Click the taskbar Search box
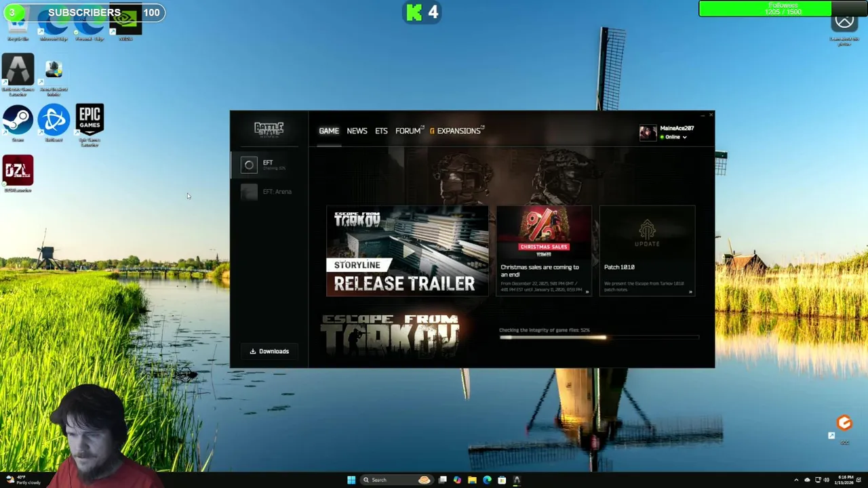 point(396,480)
